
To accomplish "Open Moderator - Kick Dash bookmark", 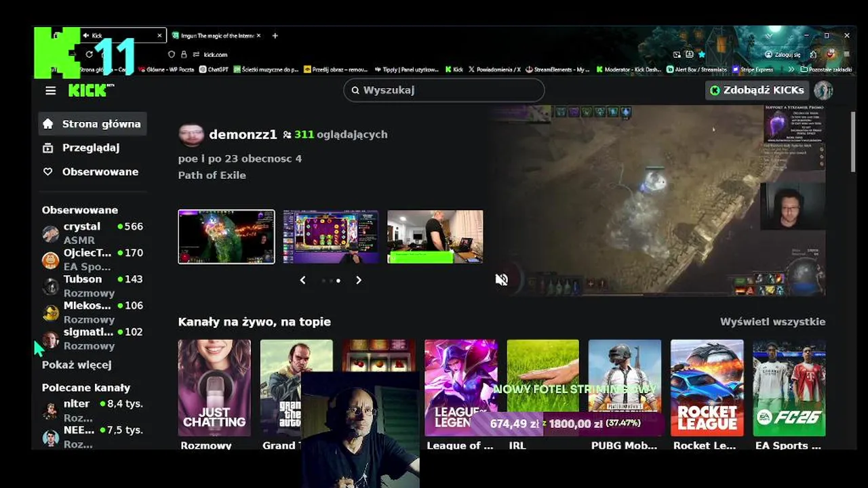I will (x=629, y=69).
